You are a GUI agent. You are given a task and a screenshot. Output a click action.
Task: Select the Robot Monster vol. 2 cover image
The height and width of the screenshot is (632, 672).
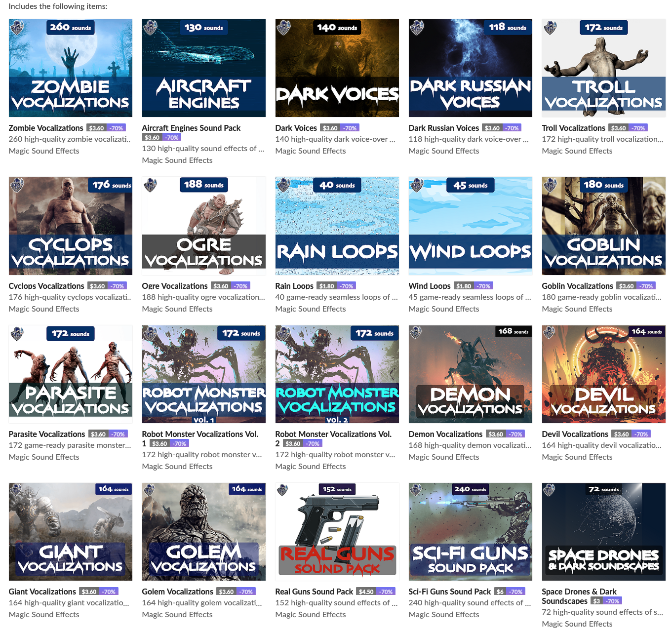(337, 374)
